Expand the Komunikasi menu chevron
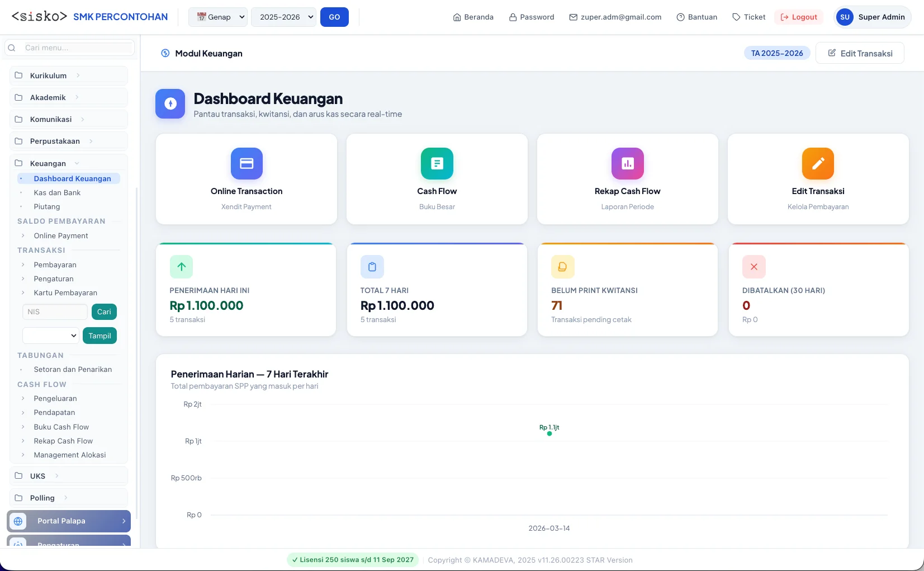Viewport: 924px width, 571px height. coord(83,119)
